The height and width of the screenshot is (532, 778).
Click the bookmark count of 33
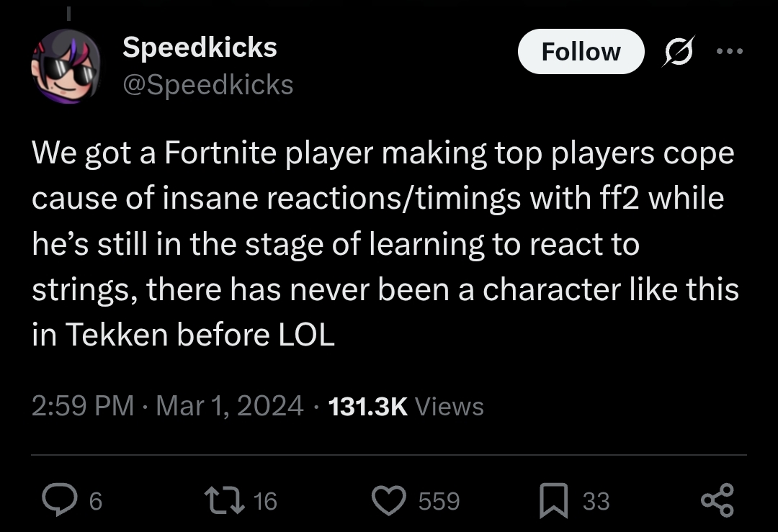tap(596, 501)
